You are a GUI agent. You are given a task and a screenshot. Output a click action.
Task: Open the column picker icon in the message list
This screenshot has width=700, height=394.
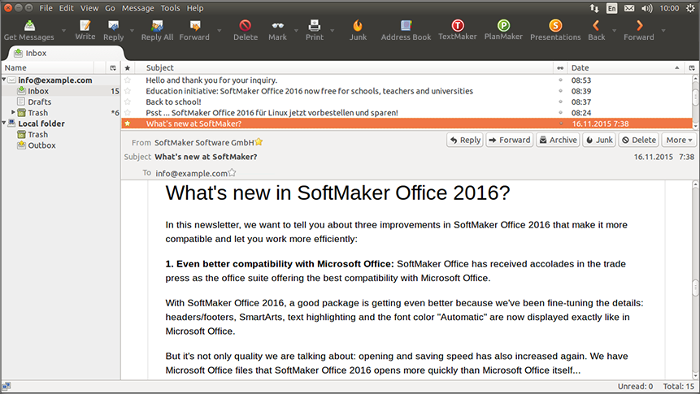[692, 68]
